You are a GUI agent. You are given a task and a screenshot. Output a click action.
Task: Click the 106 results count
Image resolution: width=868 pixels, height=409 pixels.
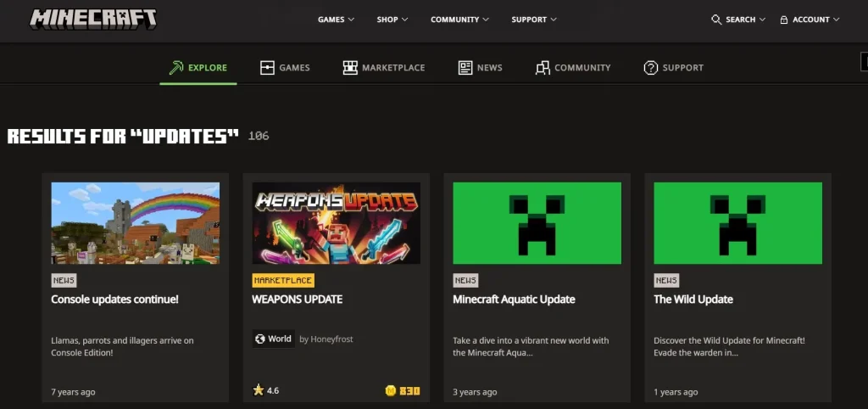tap(259, 136)
